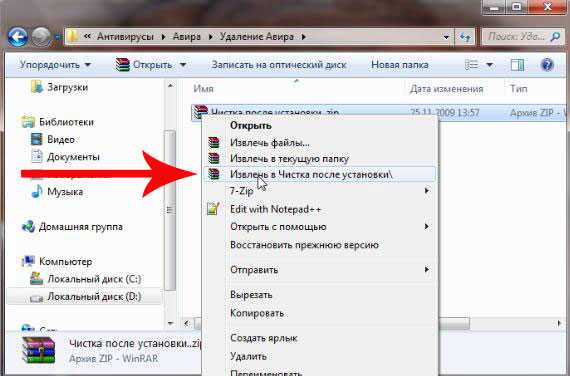This screenshot has height=376, width=570.
Task: Change view mode icon in toolbar
Action: 471,65
